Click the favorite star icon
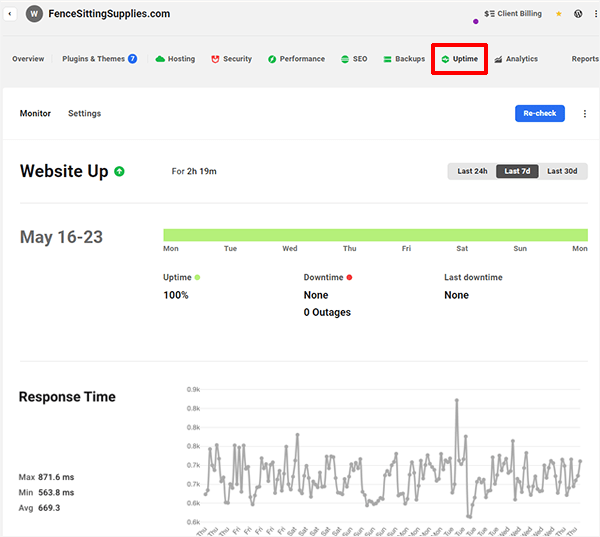 click(559, 15)
